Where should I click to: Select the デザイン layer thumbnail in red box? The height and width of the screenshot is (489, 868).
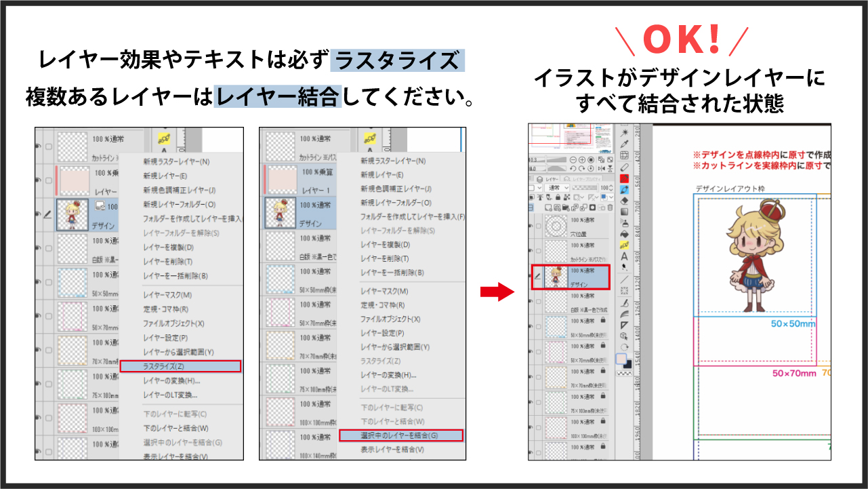coord(556,277)
